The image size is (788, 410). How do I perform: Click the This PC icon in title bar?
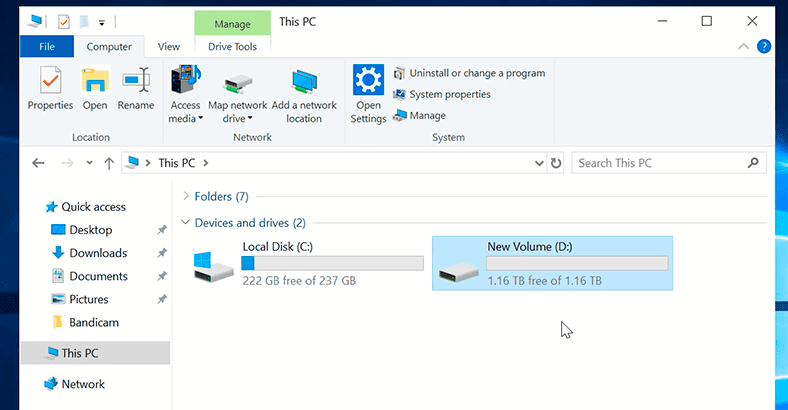(x=35, y=21)
